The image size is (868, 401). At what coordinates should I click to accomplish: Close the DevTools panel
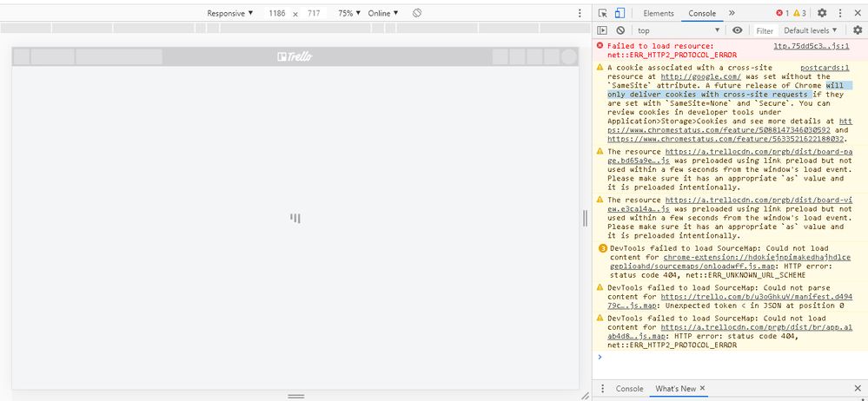coord(858,13)
